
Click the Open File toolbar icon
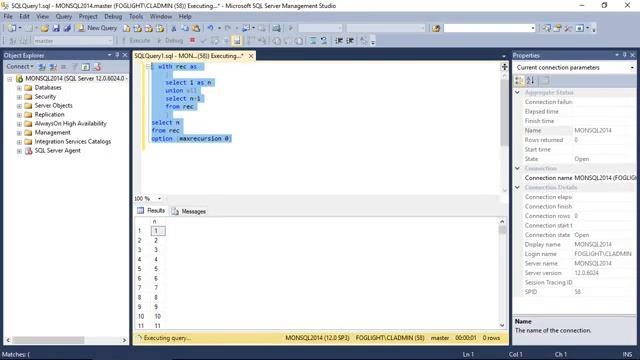click(44, 28)
